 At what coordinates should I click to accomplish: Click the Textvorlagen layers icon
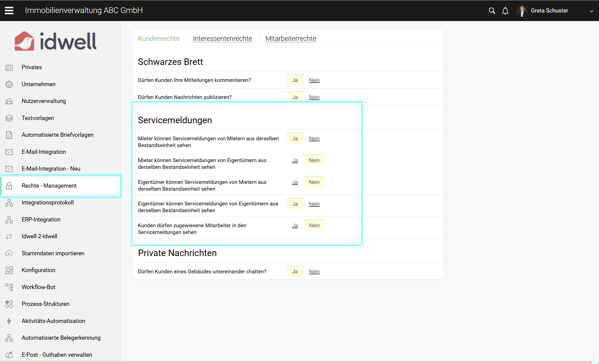point(9,118)
